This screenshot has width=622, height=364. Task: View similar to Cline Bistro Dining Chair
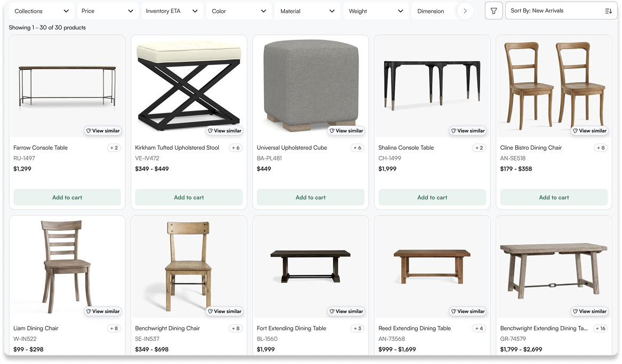click(x=589, y=131)
